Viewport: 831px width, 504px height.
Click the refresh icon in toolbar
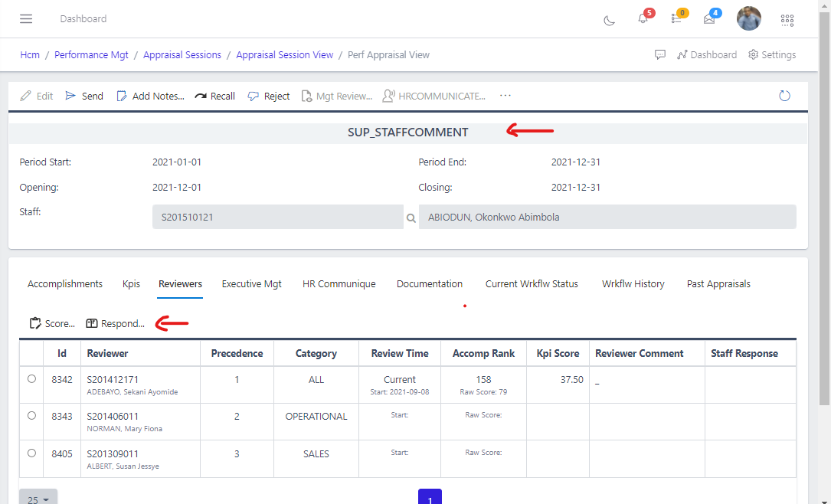784,96
